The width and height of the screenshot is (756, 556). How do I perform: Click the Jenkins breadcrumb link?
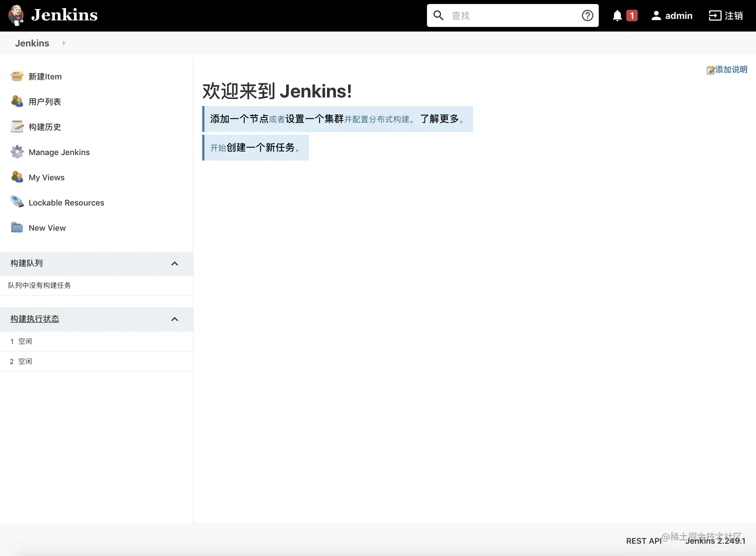32,43
